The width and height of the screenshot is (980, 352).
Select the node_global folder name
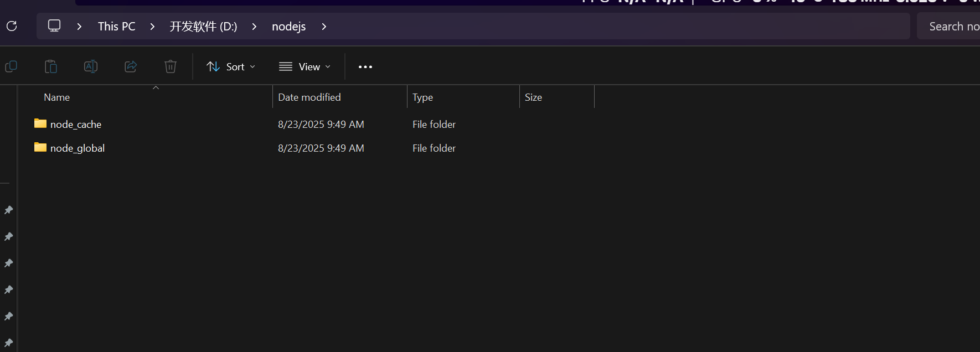(78, 148)
